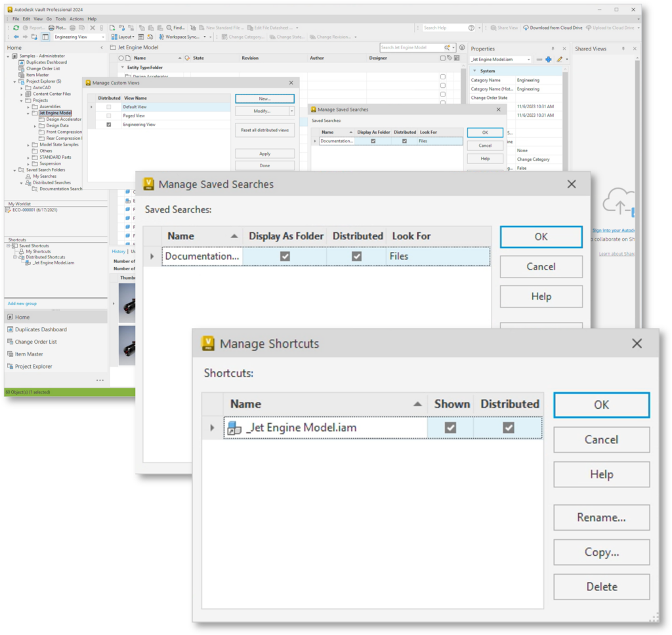The image size is (672, 635).
Task: Open the Actions menu
Action: [77, 19]
